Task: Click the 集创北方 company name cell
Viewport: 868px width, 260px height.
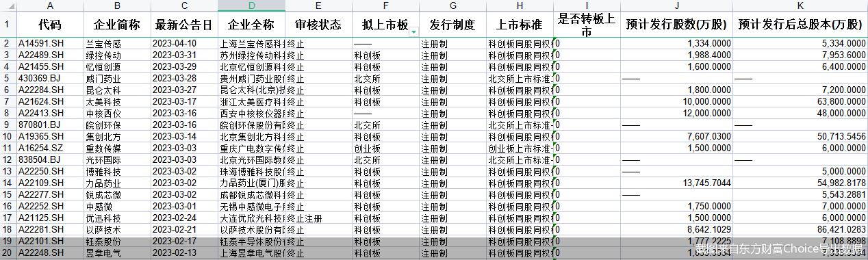Action: (x=116, y=137)
